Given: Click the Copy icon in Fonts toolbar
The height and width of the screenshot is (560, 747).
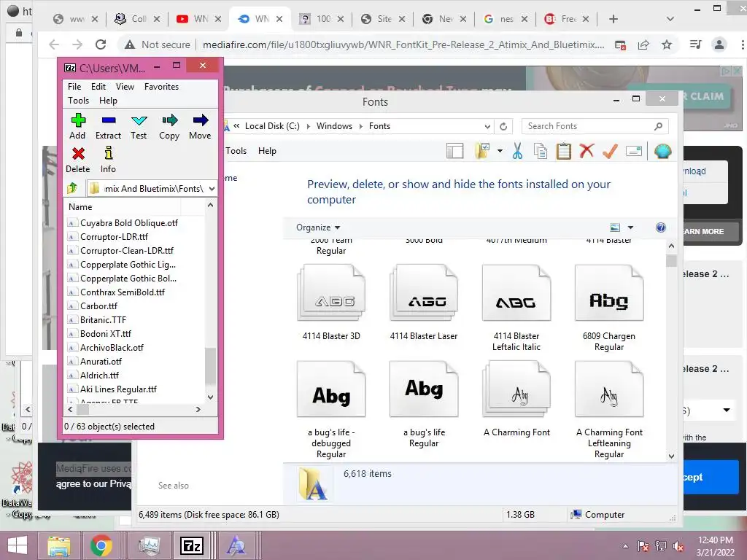Looking at the screenshot, I should click(541, 151).
